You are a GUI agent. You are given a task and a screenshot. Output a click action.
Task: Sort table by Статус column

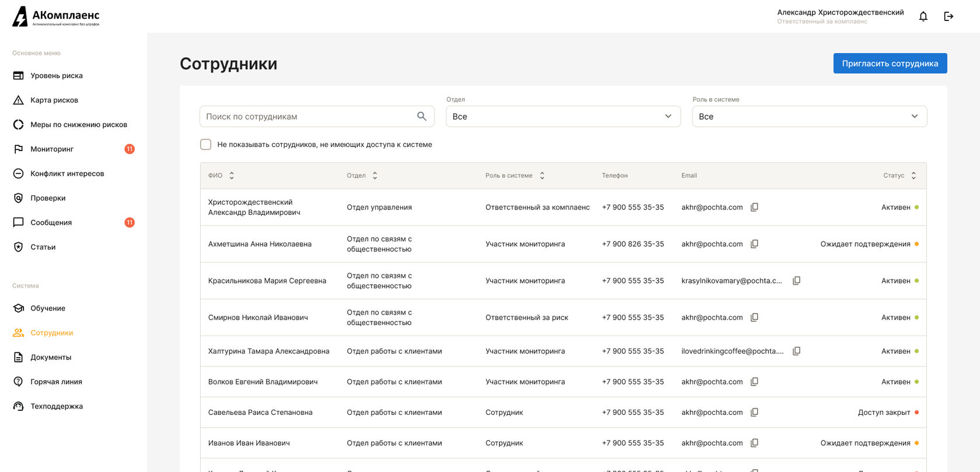click(x=914, y=176)
